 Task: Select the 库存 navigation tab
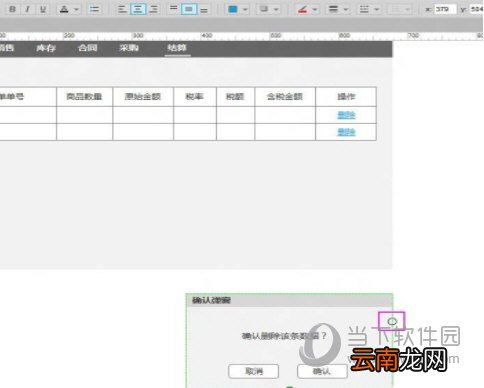pyautogui.click(x=46, y=48)
